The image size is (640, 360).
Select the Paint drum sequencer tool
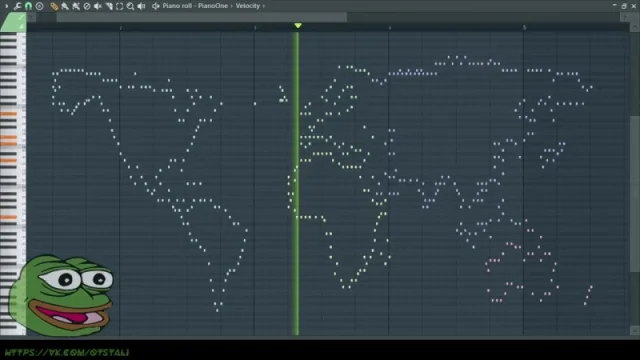tap(76, 6)
